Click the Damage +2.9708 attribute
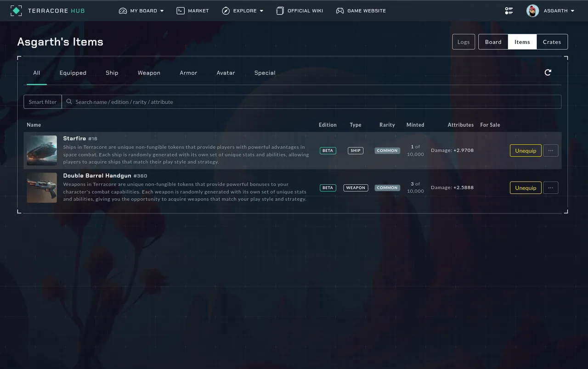 coord(452,151)
